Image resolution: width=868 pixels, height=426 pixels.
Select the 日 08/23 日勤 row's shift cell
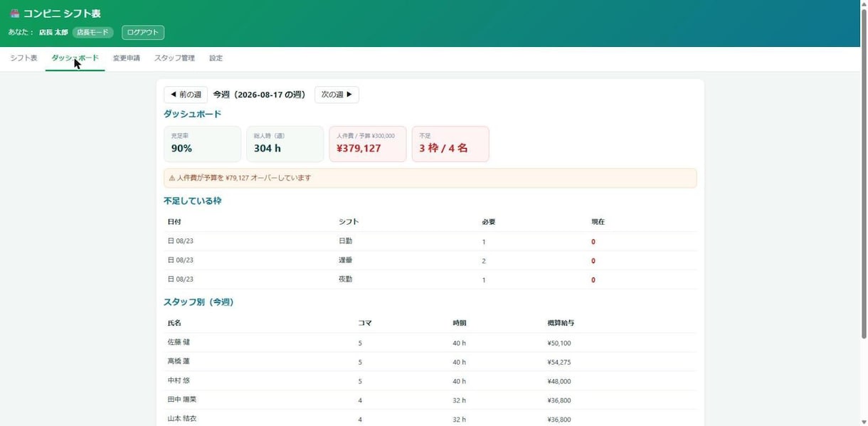coord(345,241)
